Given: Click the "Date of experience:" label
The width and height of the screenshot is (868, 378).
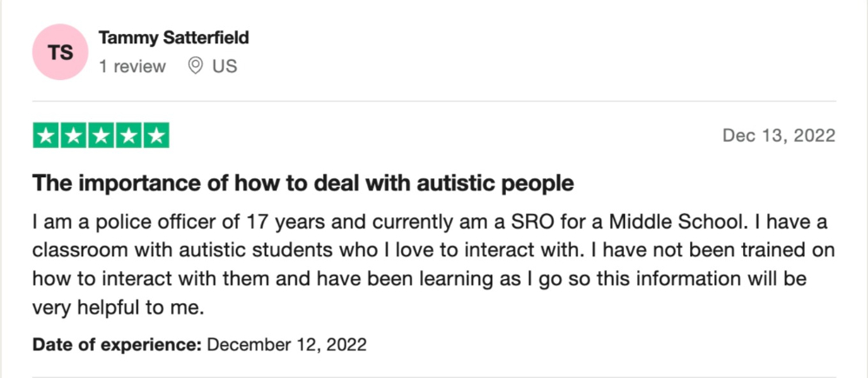Looking at the screenshot, I should pos(117,344).
